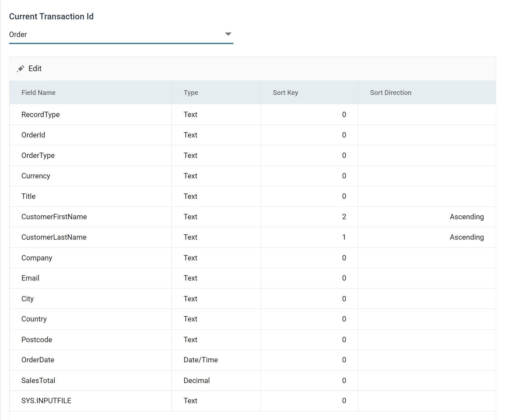Image resolution: width=505 pixels, height=420 pixels.
Task: Select the OrderId field name
Action: tap(33, 135)
